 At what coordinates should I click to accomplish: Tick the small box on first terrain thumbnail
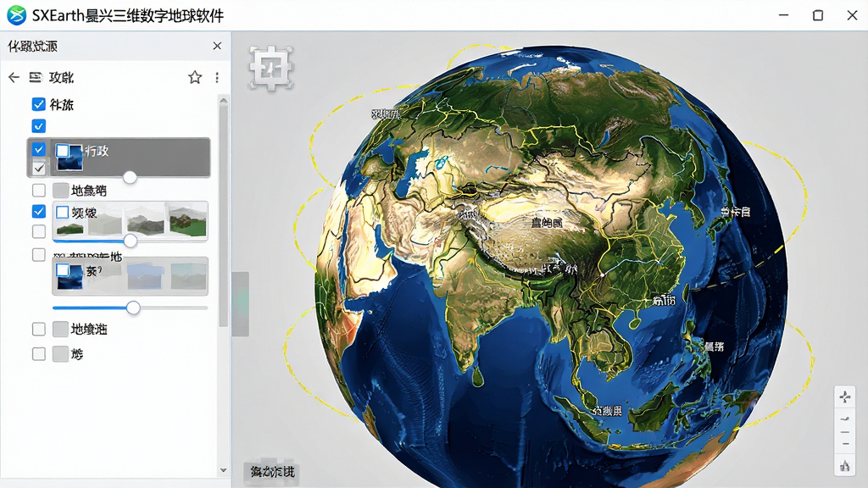tap(63, 213)
